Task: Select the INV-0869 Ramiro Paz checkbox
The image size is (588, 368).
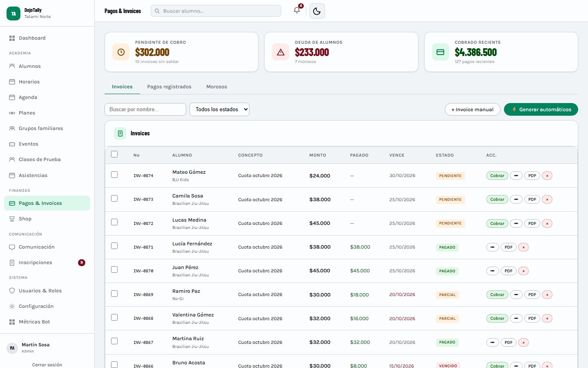Action: pyautogui.click(x=114, y=294)
